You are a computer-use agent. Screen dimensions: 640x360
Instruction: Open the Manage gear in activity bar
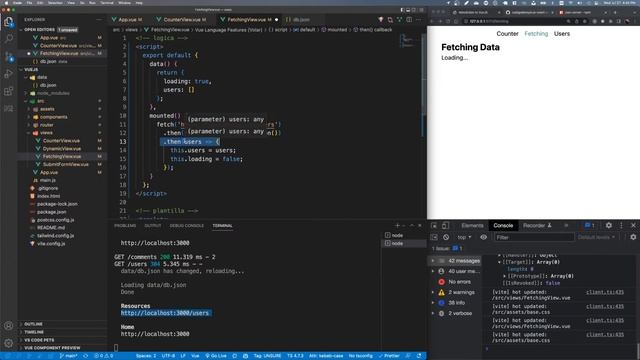click(9, 343)
